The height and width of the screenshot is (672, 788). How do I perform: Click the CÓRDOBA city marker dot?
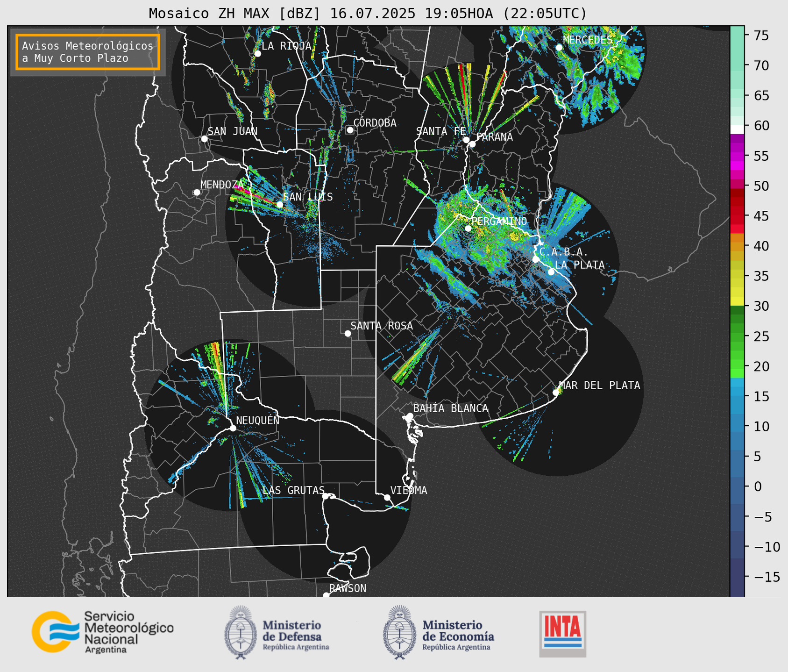pos(350,130)
